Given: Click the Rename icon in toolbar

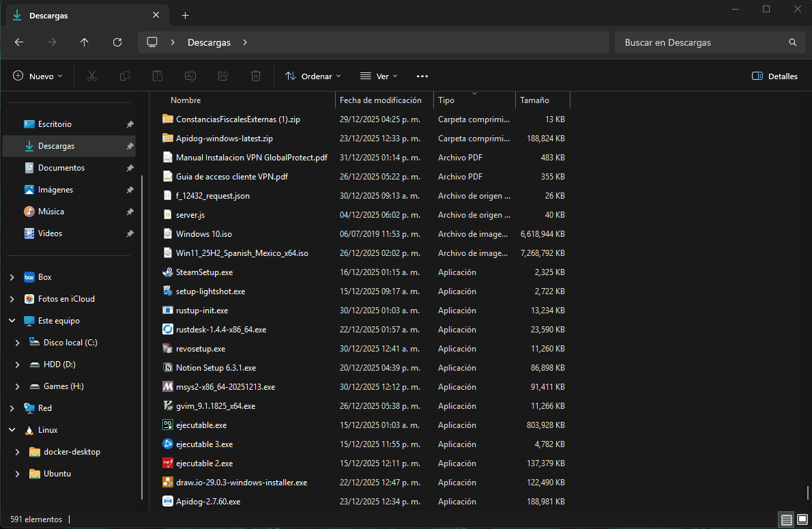Looking at the screenshot, I should tap(190, 76).
